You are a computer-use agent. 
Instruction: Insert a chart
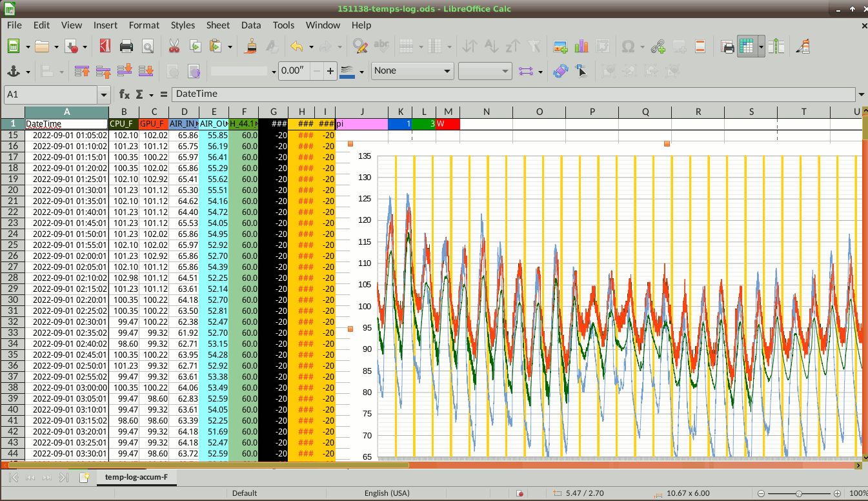(x=581, y=46)
